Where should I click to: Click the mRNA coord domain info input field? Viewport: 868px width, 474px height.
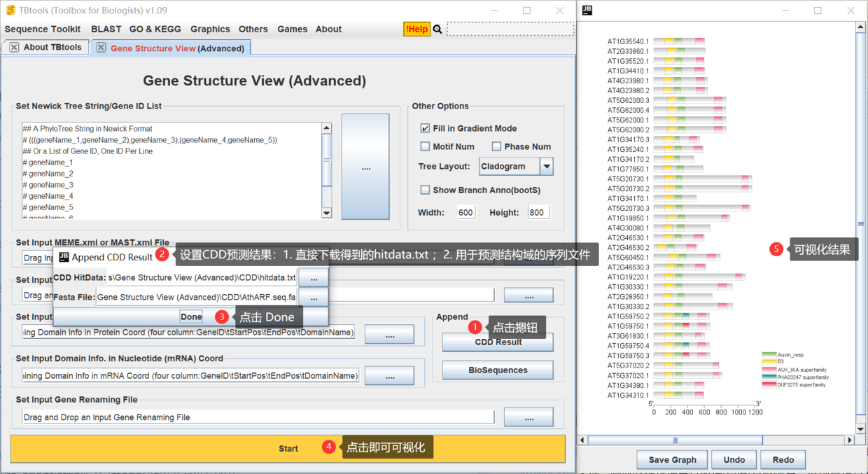(x=190, y=375)
